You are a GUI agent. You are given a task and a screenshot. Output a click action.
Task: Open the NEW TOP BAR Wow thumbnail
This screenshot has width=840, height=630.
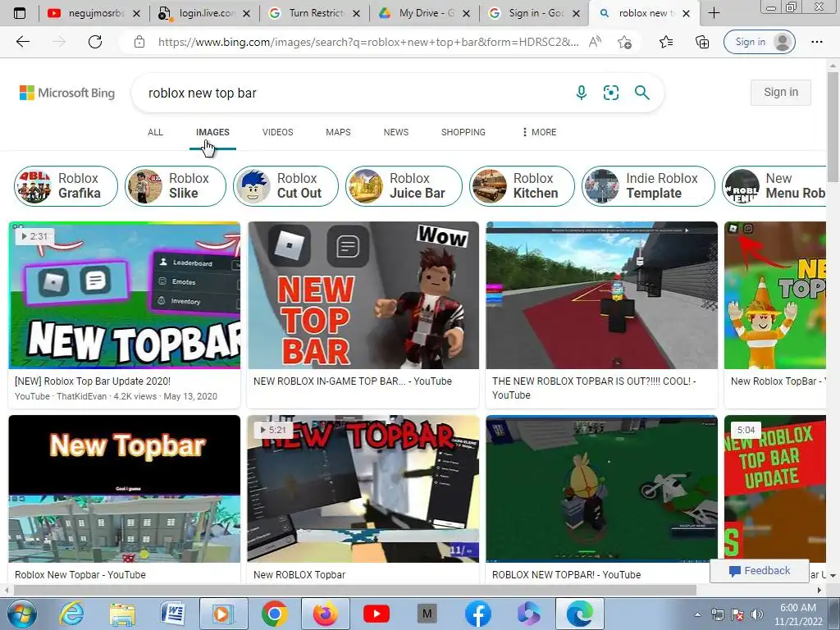[363, 295]
